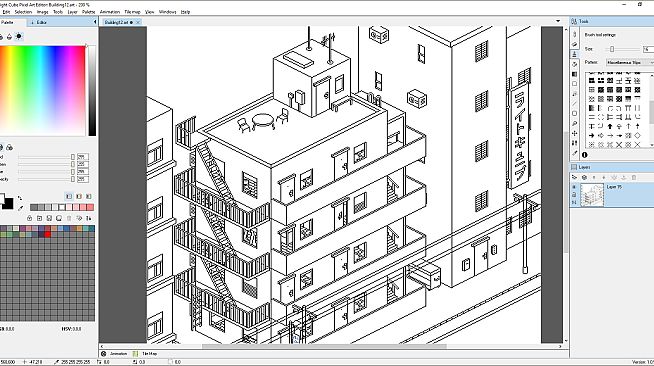This screenshot has width=654, height=366.
Task: Click the merge layers icon in Layers toolbar
Action: 614,178
